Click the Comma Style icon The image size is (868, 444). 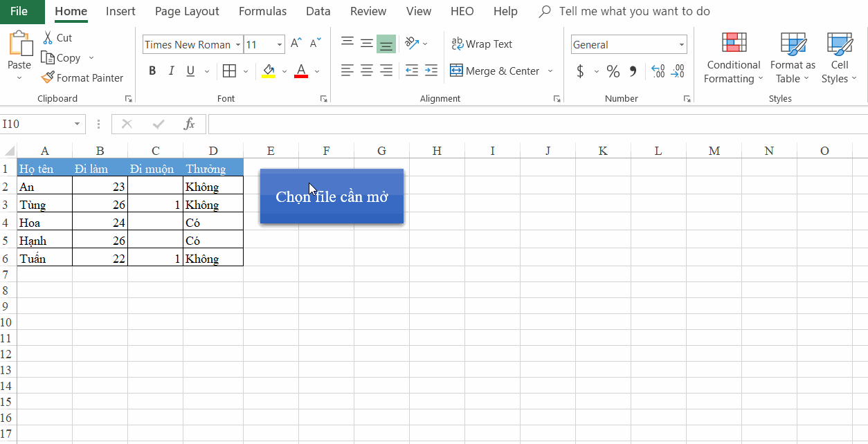click(631, 71)
